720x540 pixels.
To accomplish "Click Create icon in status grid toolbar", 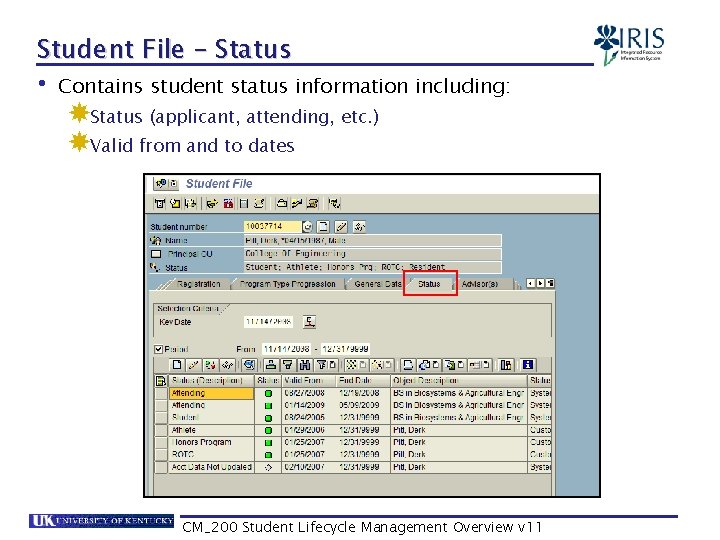I will pyautogui.click(x=177, y=365).
